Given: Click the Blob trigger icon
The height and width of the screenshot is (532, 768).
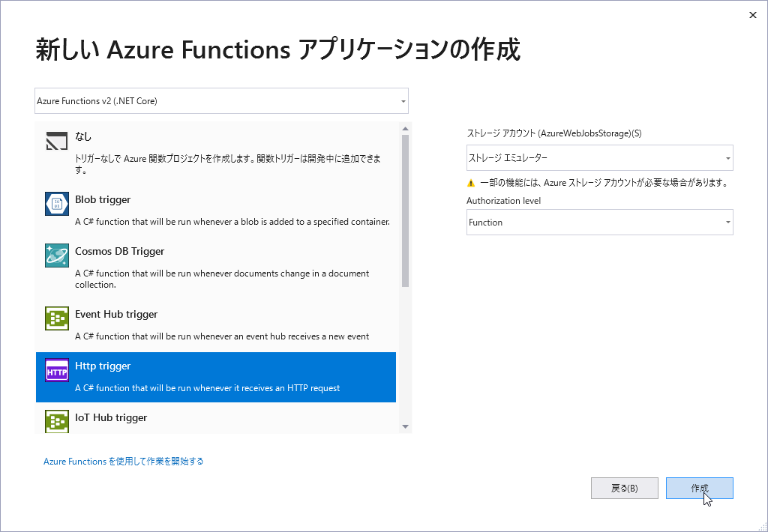Looking at the screenshot, I should pos(57,204).
